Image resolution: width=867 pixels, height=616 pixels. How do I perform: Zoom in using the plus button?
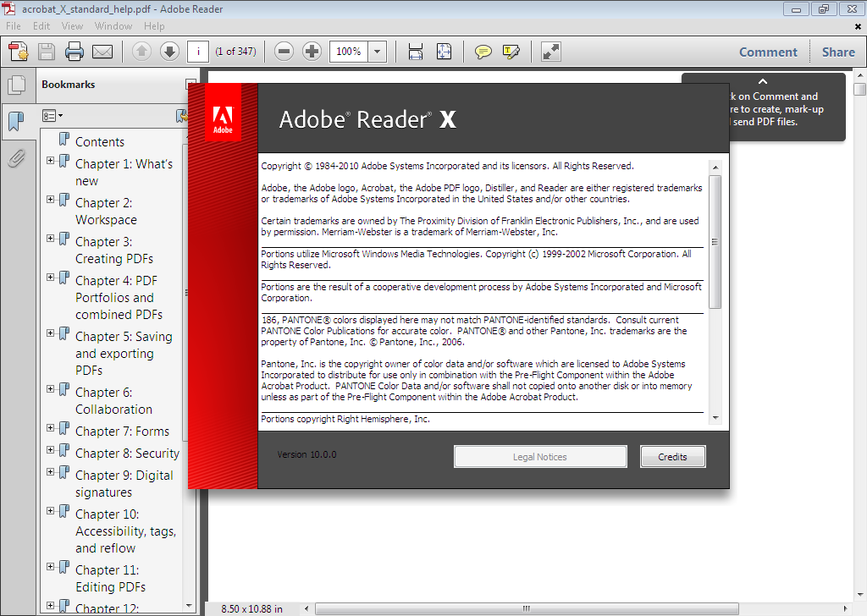pos(312,52)
